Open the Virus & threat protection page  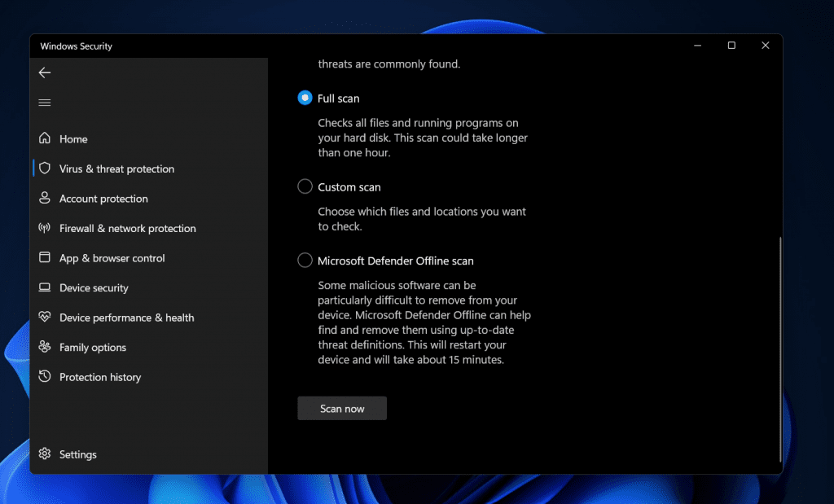[x=116, y=169]
